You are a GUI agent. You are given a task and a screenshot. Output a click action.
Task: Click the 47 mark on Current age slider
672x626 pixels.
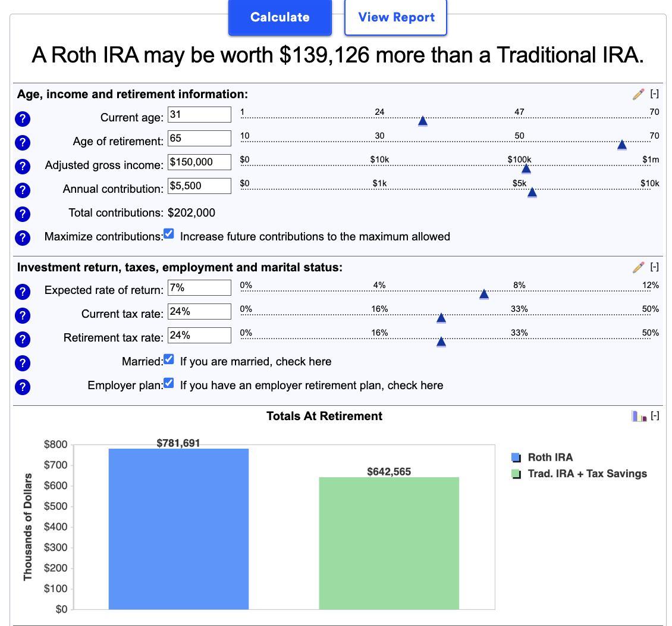519,112
